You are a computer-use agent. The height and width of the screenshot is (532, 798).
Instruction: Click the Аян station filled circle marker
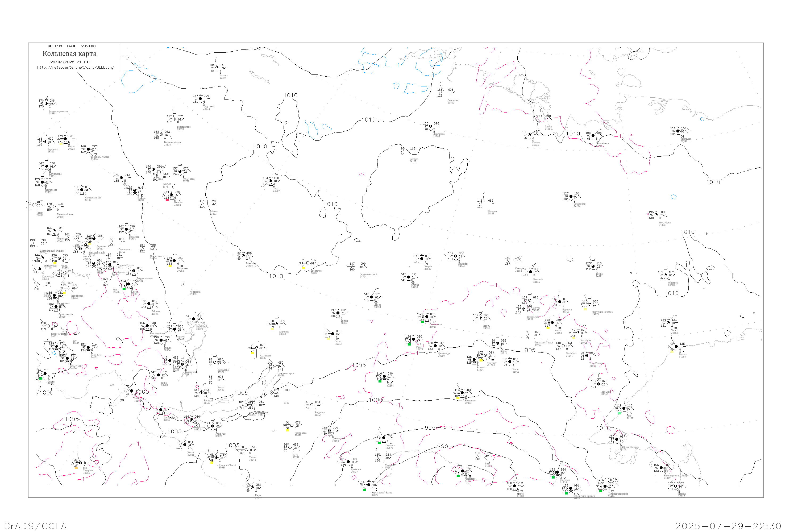tap(624, 409)
